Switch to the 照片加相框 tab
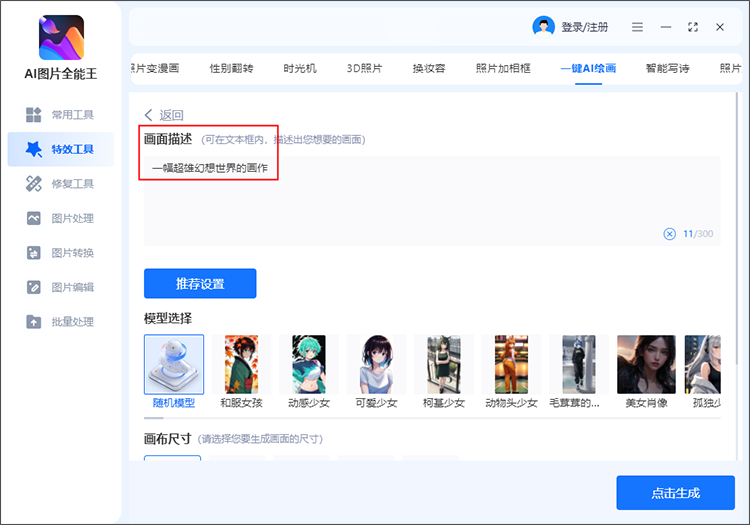The image size is (750, 525). pos(503,68)
